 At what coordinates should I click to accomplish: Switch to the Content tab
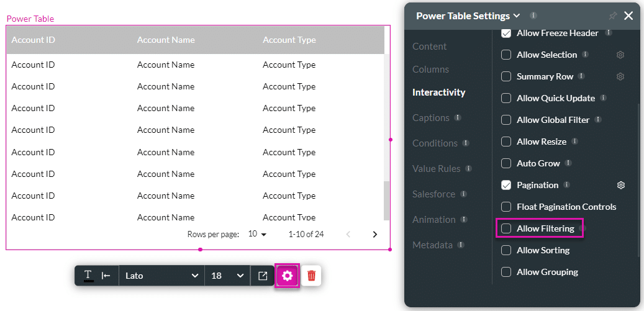click(x=429, y=47)
